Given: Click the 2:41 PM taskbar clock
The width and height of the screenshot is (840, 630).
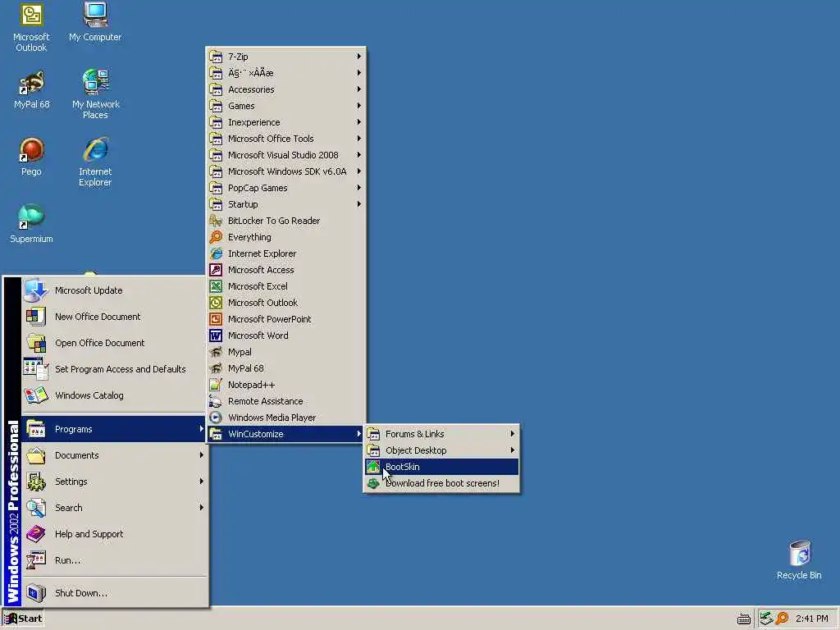Looking at the screenshot, I should point(811,619).
